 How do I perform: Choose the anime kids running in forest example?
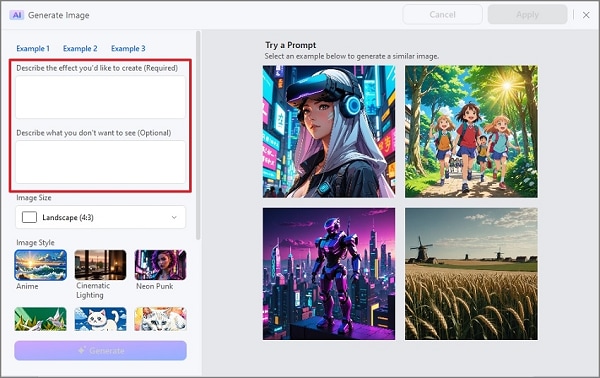pos(471,131)
